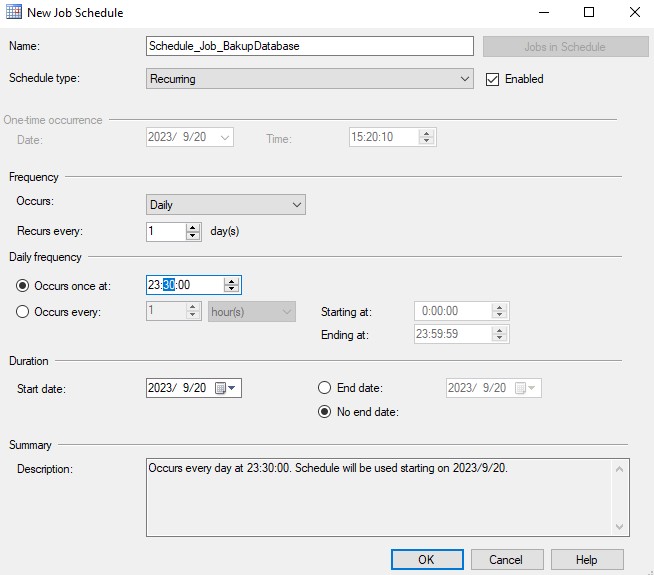
Task: Select the Occurs every radio button
Action: click(x=22, y=312)
